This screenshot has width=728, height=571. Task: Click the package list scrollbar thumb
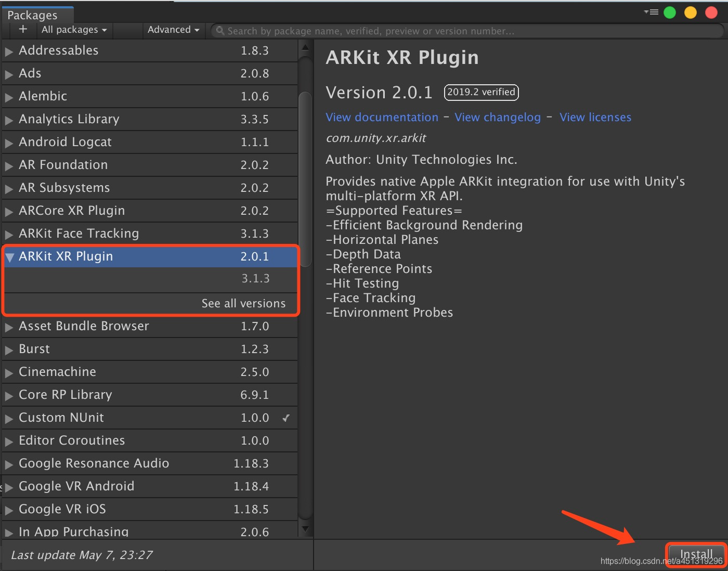pos(306,179)
